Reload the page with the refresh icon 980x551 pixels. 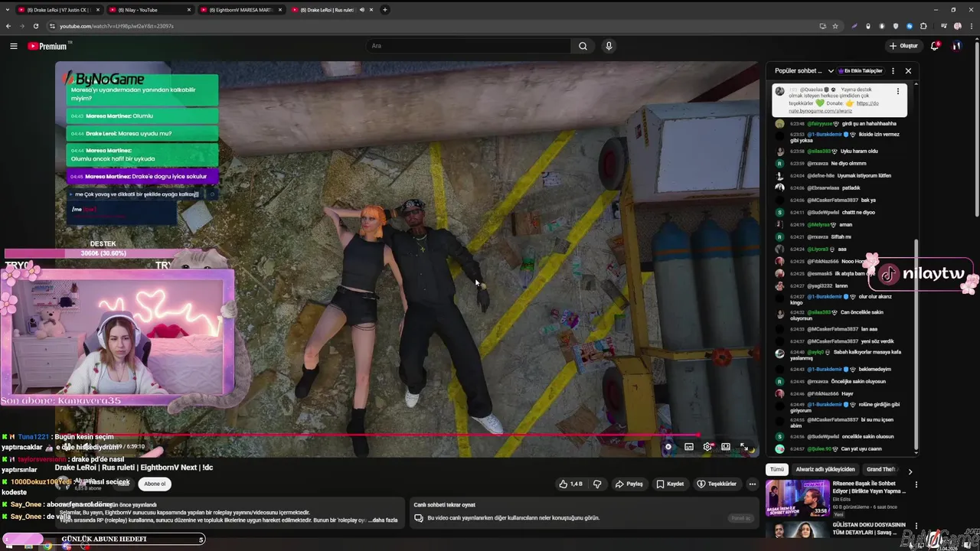tap(35, 26)
